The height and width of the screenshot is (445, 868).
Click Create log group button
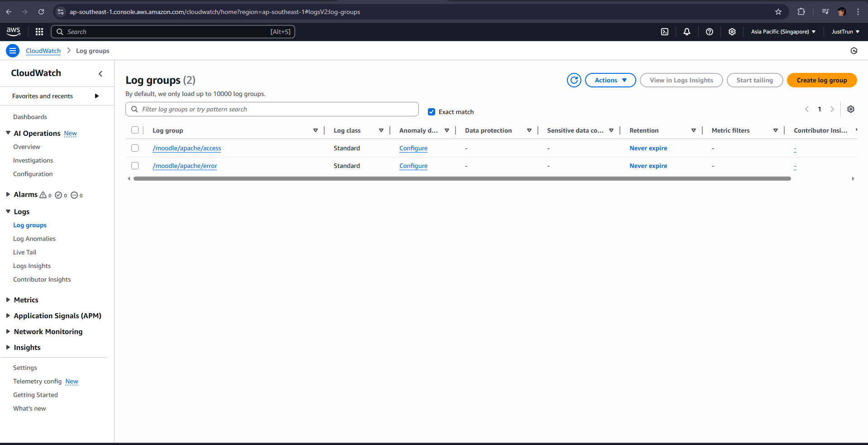(822, 80)
